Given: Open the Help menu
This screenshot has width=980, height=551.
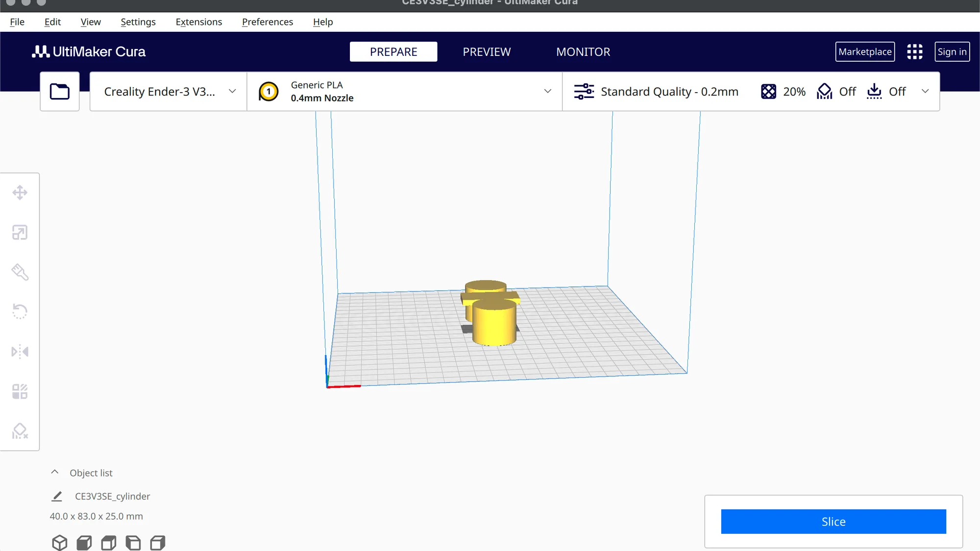Looking at the screenshot, I should (323, 22).
